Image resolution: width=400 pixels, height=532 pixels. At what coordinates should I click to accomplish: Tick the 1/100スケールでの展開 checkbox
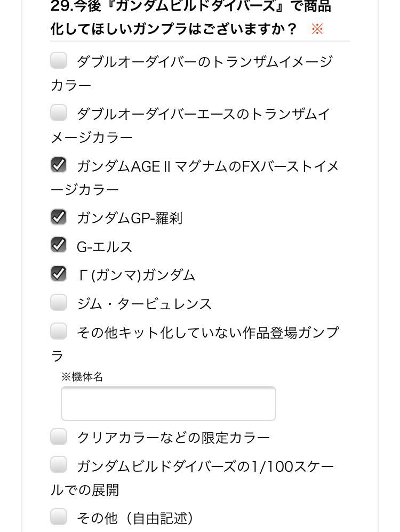59,465
